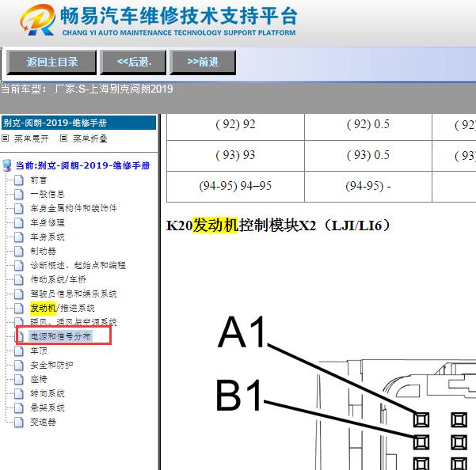The image size is (476, 470).
Task: Click the computer icon beside 当前 root node
Action: tap(6, 165)
